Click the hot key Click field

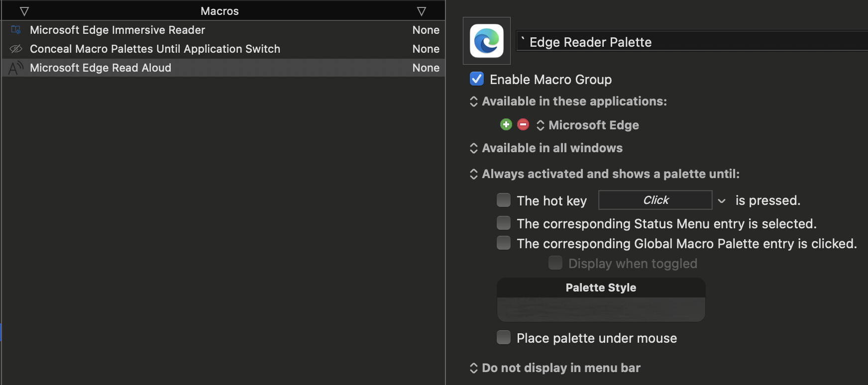[655, 200]
